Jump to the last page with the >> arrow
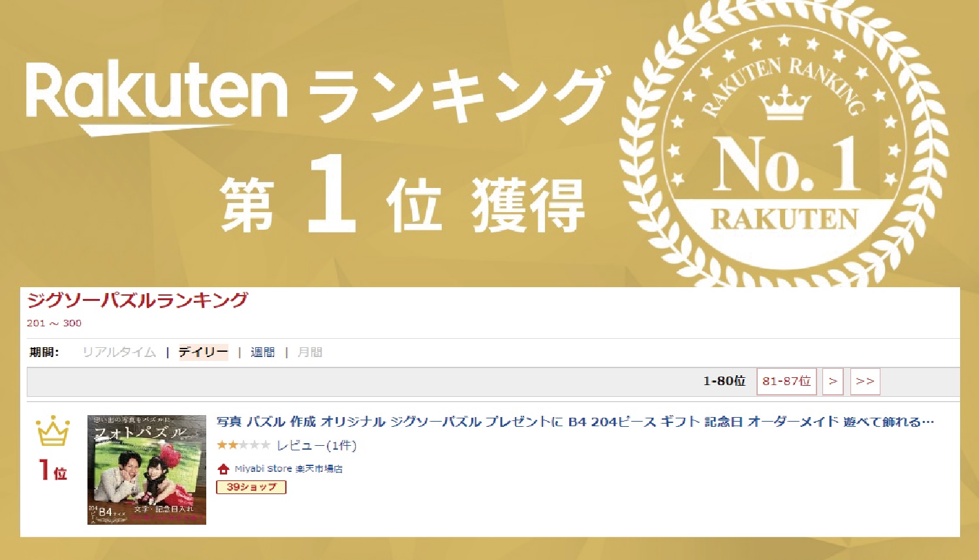 pos(865,381)
